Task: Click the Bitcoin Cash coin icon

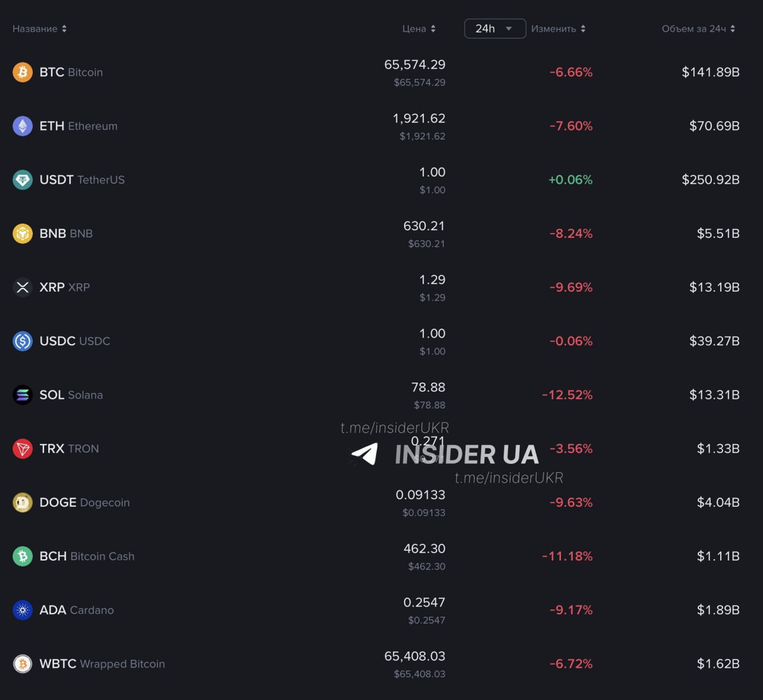Action: [x=23, y=556]
